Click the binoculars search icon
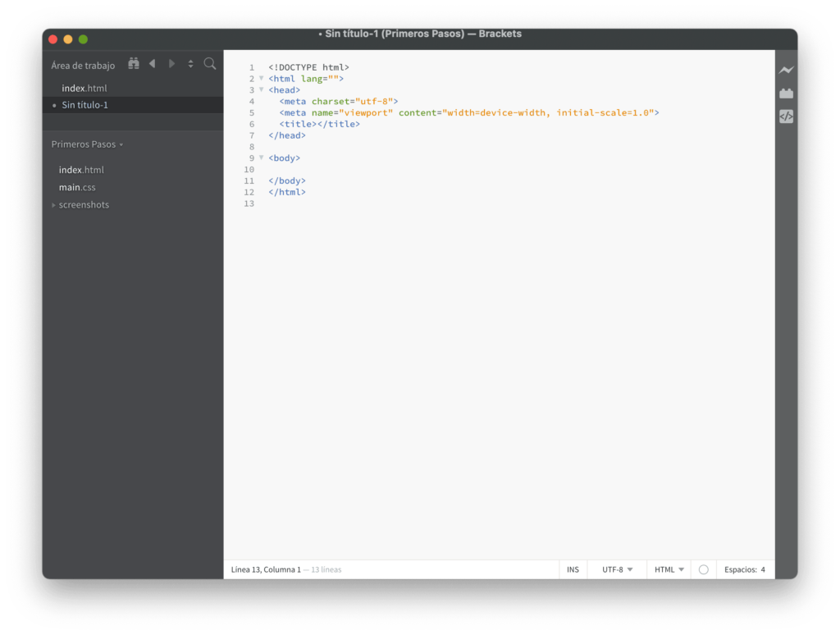840x635 pixels. 133,63
